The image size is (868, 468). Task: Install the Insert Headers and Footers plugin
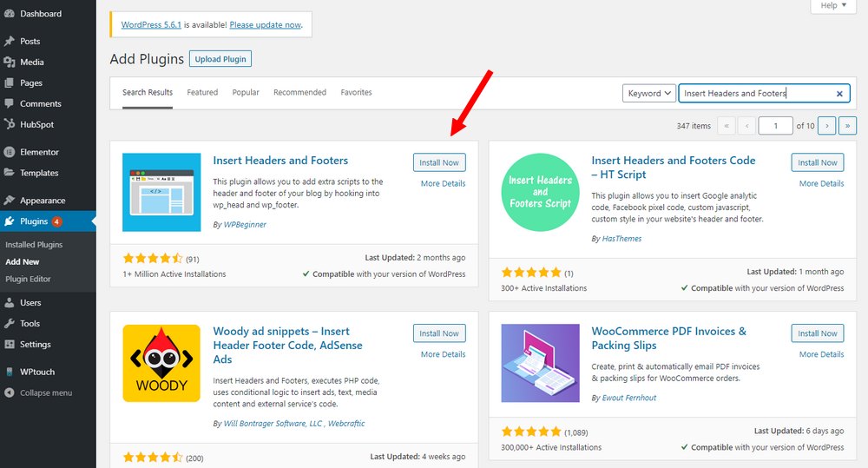tap(439, 162)
